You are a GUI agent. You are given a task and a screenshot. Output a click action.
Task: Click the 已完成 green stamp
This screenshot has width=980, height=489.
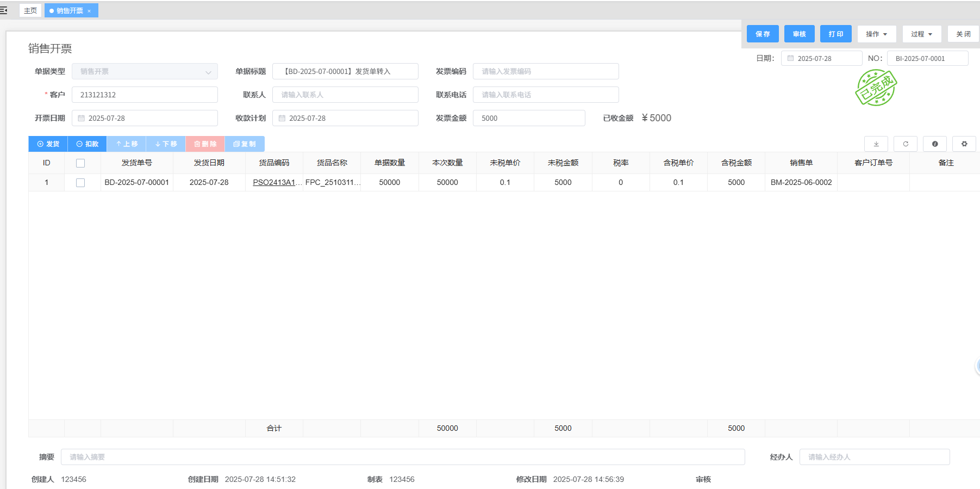pyautogui.click(x=875, y=88)
